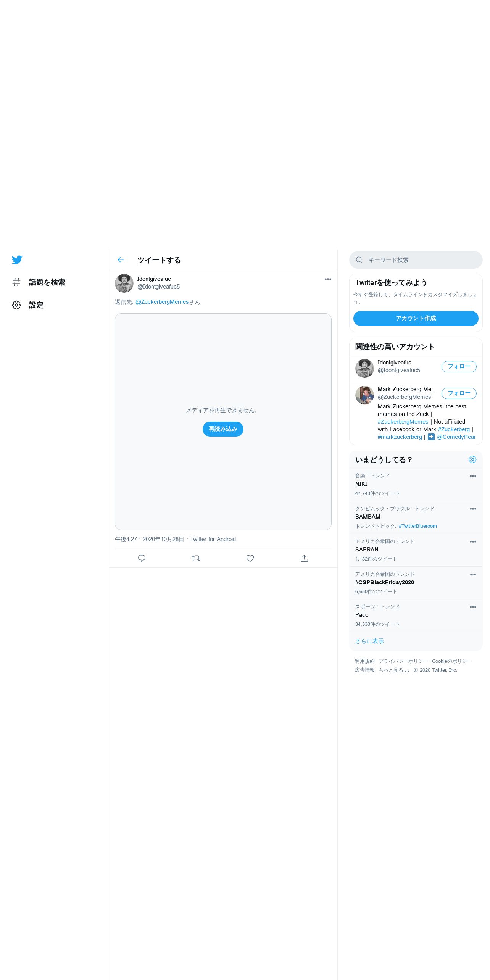Click the さらに表示 link
Viewport: 490px width, 980px height.
(369, 641)
